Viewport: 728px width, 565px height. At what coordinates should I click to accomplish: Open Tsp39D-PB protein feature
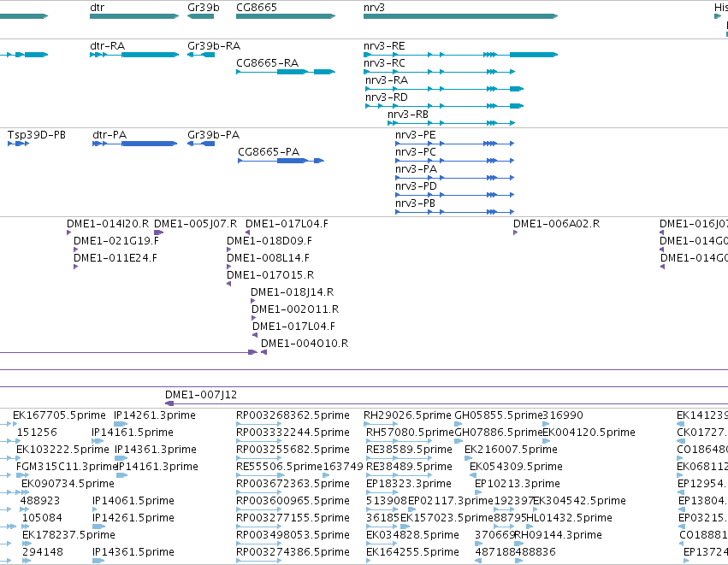(x=19, y=144)
